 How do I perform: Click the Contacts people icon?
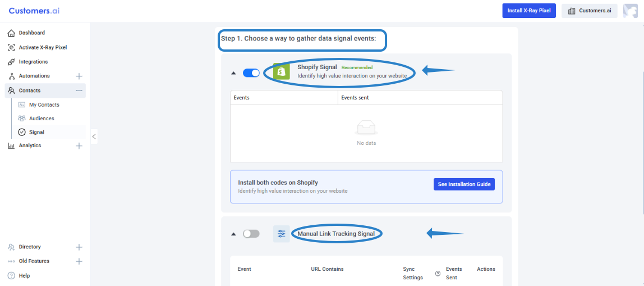coord(11,90)
